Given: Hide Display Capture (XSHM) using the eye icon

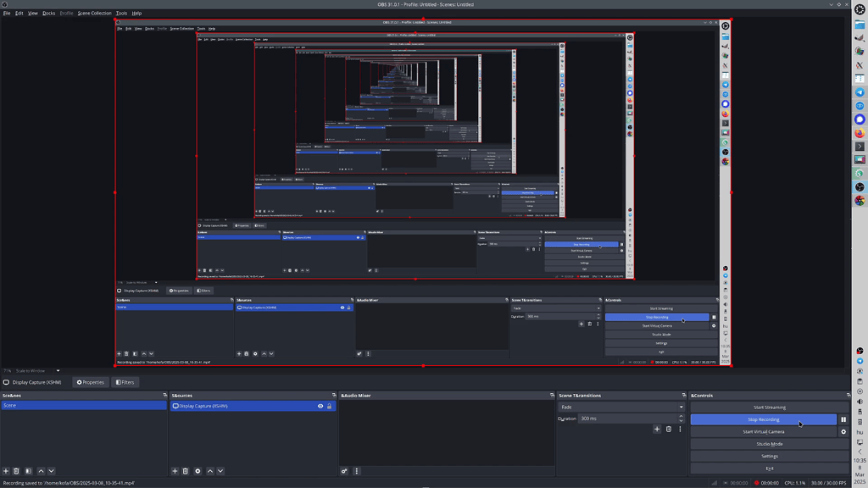Looking at the screenshot, I should pyautogui.click(x=320, y=406).
